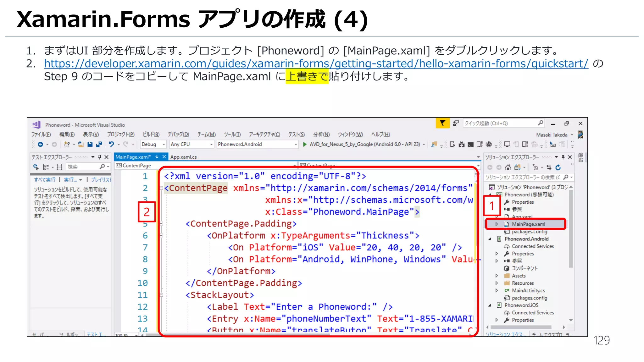644x362 pixels.
Task: Click the Xamarin device log icon
Action: (479, 144)
